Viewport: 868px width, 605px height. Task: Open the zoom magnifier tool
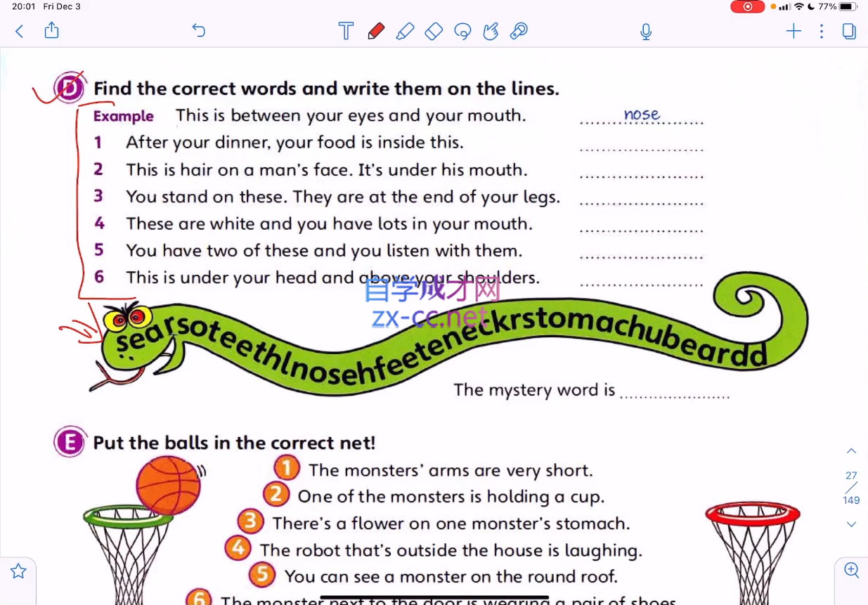click(851, 570)
